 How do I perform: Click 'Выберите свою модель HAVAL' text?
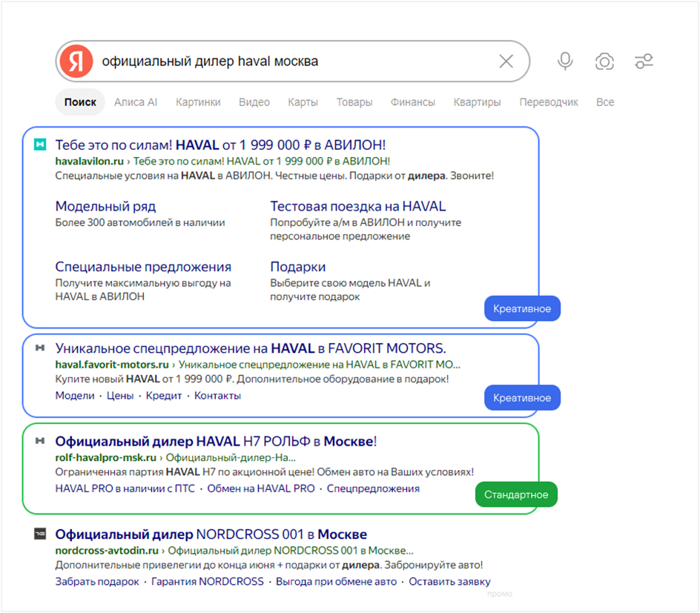pos(350,290)
